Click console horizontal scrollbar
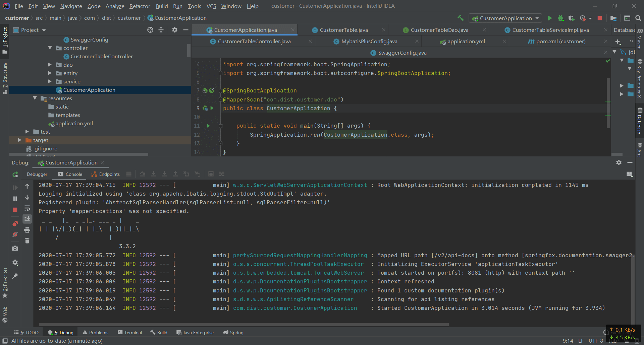This screenshot has height=345, width=644. (244, 324)
